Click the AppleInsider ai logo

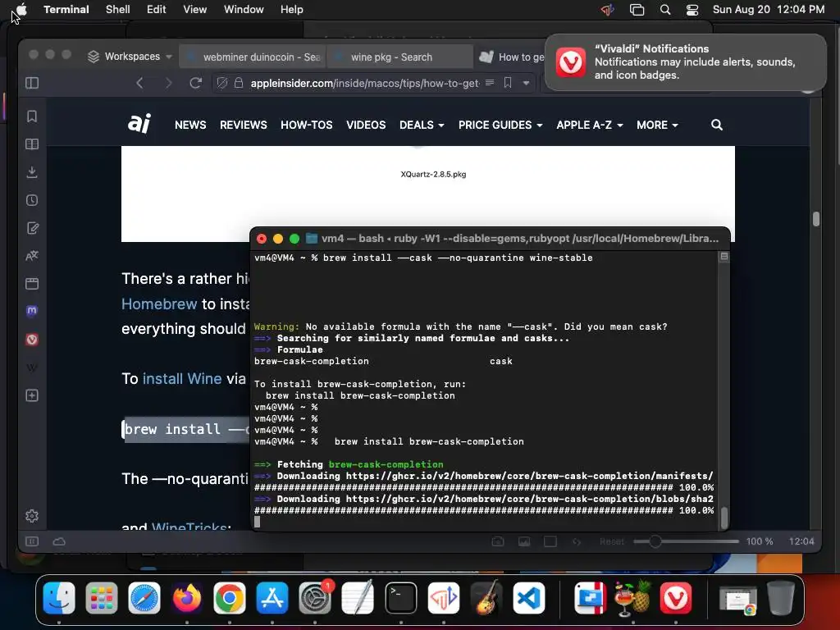(x=139, y=124)
